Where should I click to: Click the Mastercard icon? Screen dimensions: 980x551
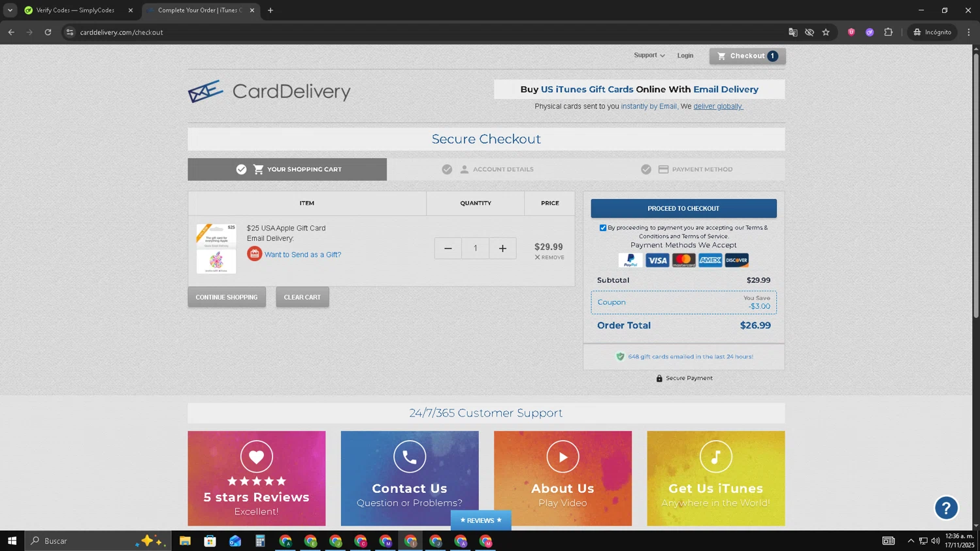(x=683, y=260)
